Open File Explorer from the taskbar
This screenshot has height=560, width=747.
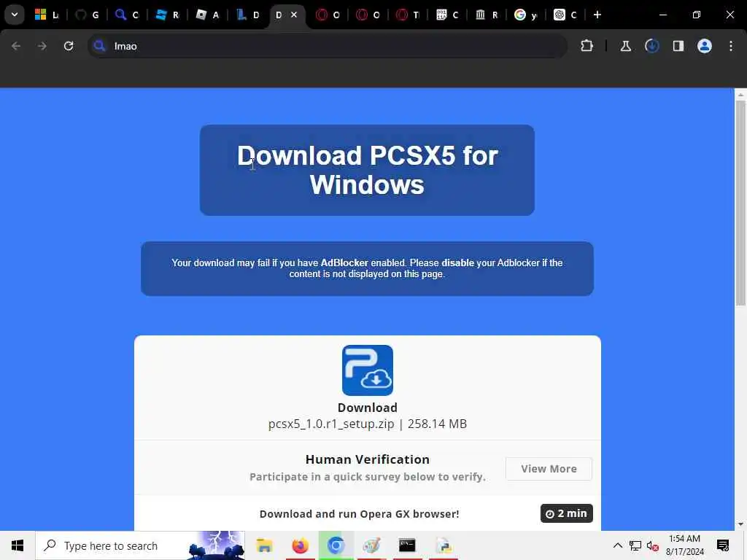click(x=264, y=545)
